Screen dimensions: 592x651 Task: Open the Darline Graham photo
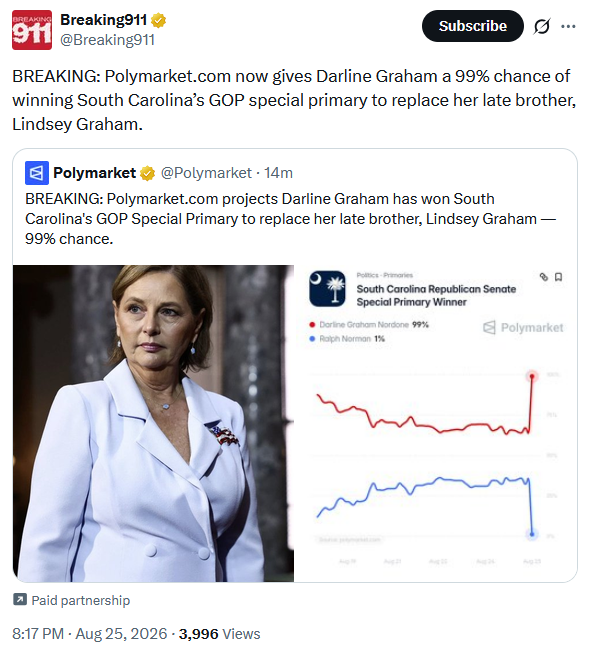tap(153, 423)
